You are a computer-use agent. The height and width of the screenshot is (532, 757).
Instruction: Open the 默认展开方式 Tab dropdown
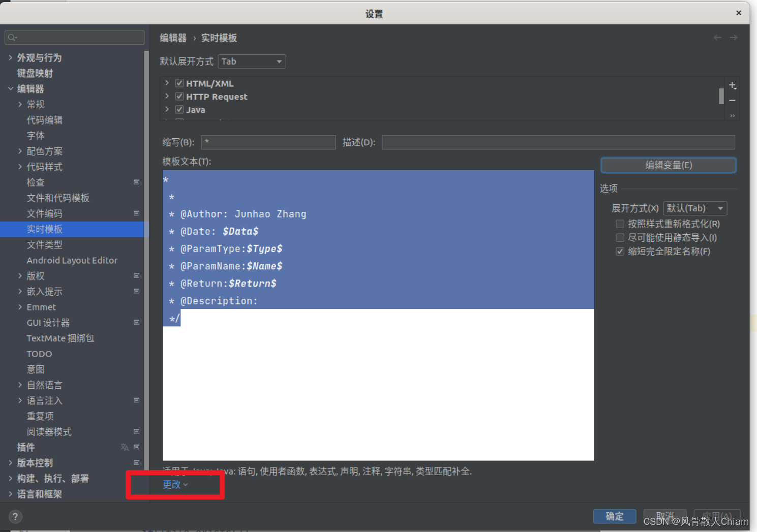pyautogui.click(x=252, y=61)
